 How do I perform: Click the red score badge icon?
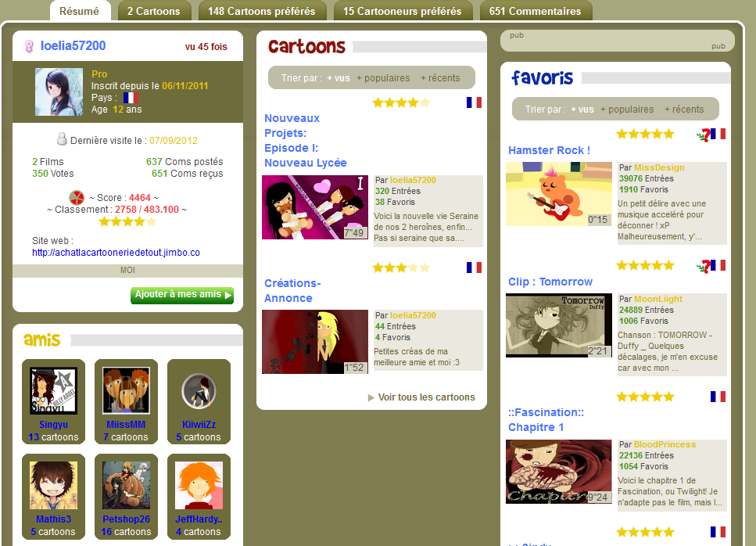pyautogui.click(x=76, y=197)
